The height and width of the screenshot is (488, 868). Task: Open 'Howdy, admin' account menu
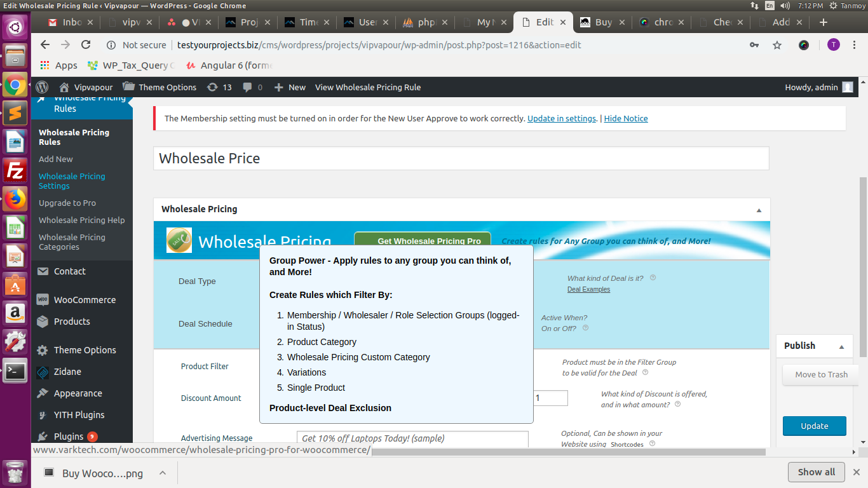[x=818, y=87]
